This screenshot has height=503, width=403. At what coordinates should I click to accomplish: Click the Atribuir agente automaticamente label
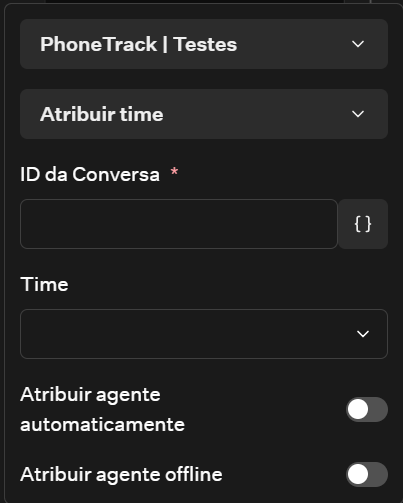pos(102,409)
